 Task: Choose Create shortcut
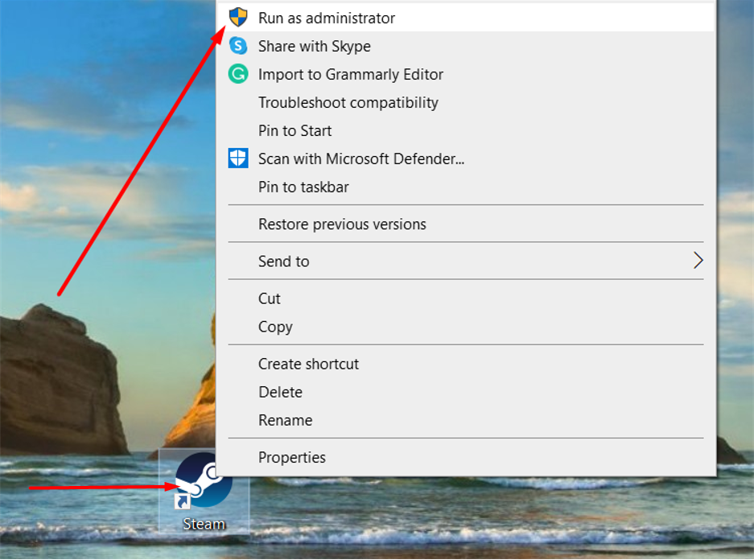(x=465, y=364)
